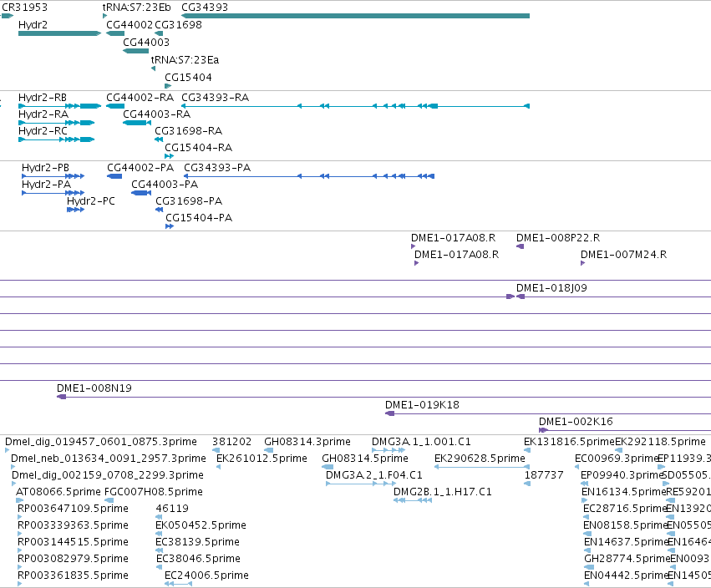This screenshot has height=588, width=711.
Task: Select the DMG3A.2_1.F04.C1 EST label
Action: [x=374, y=475]
